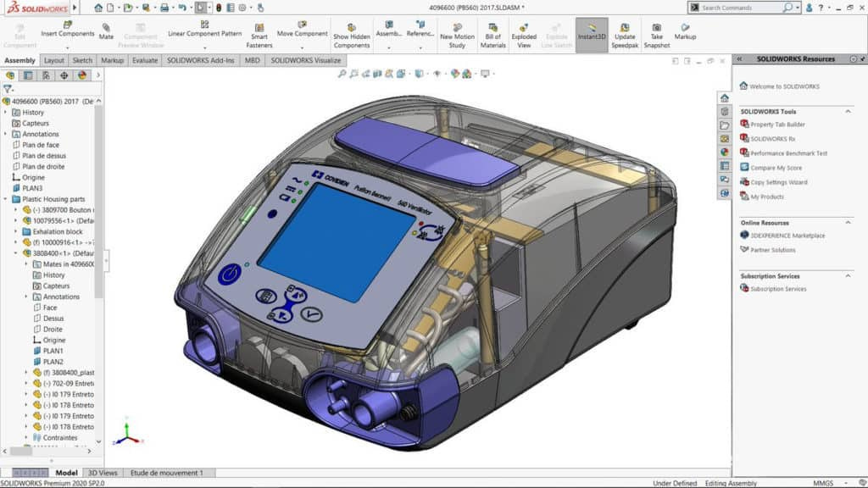Select the Mate tool
This screenshot has height=488, width=868.
pos(106,31)
